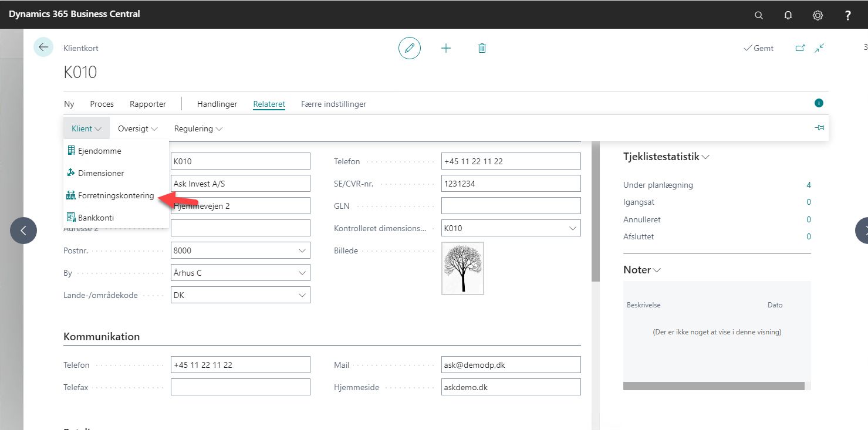Click the SE/CVR-nr. field
868x430 pixels.
point(511,184)
